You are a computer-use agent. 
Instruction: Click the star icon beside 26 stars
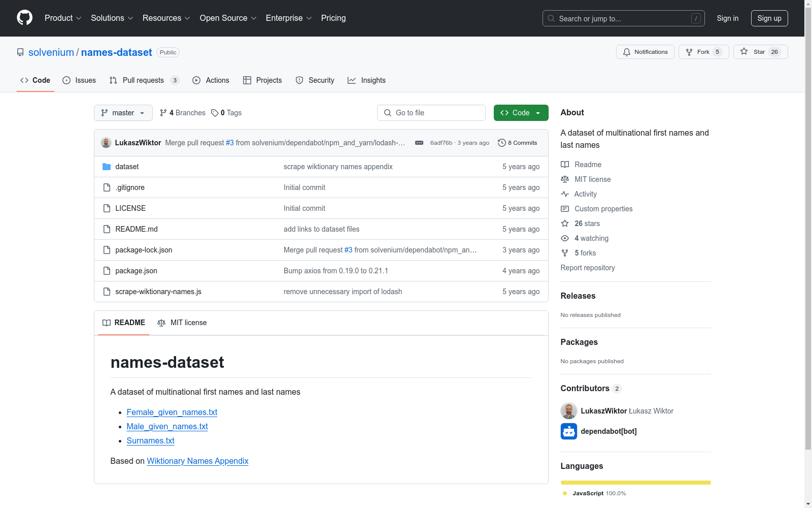[x=565, y=224]
